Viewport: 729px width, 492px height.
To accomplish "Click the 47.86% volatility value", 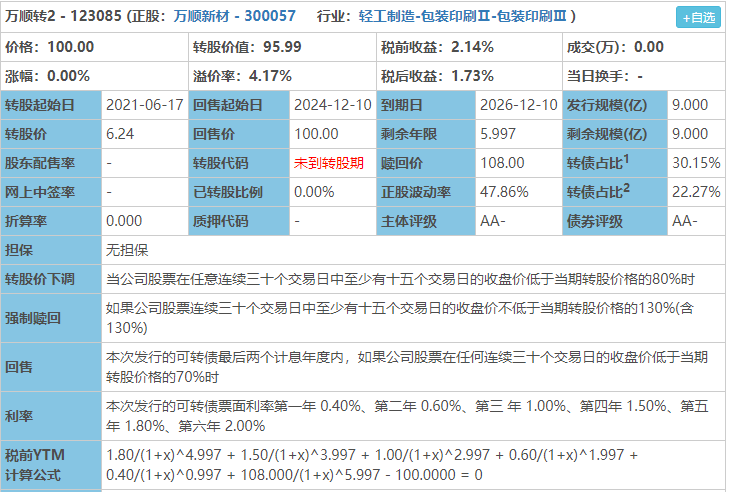I will point(518,192).
